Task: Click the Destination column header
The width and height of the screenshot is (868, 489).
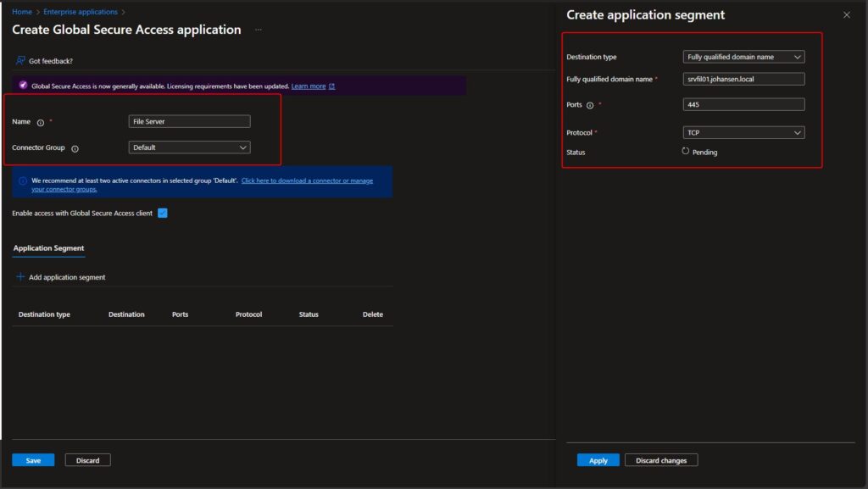Action: [x=126, y=314]
